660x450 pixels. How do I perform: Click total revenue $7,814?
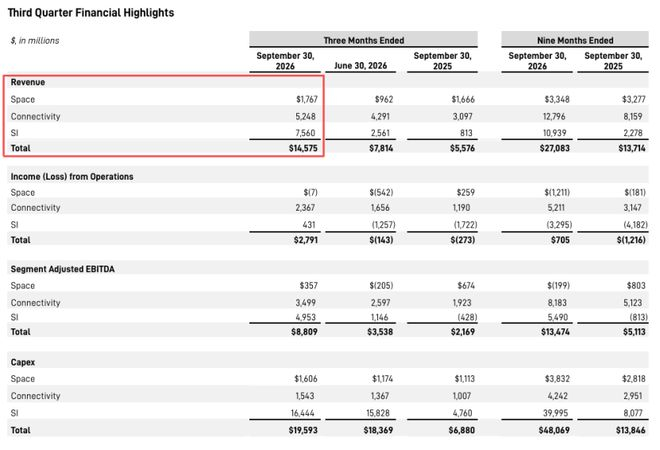tap(381, 148)
